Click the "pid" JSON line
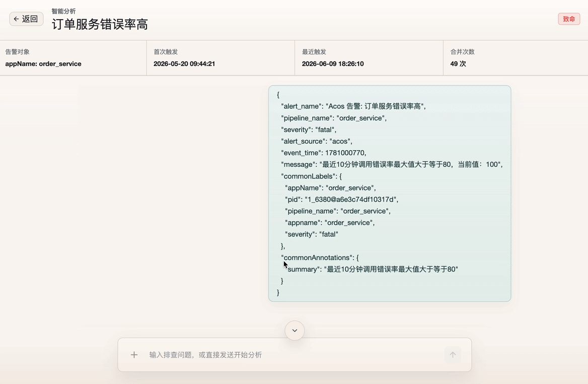The height and width of the screenshot is (384, 588). [341, 200]
